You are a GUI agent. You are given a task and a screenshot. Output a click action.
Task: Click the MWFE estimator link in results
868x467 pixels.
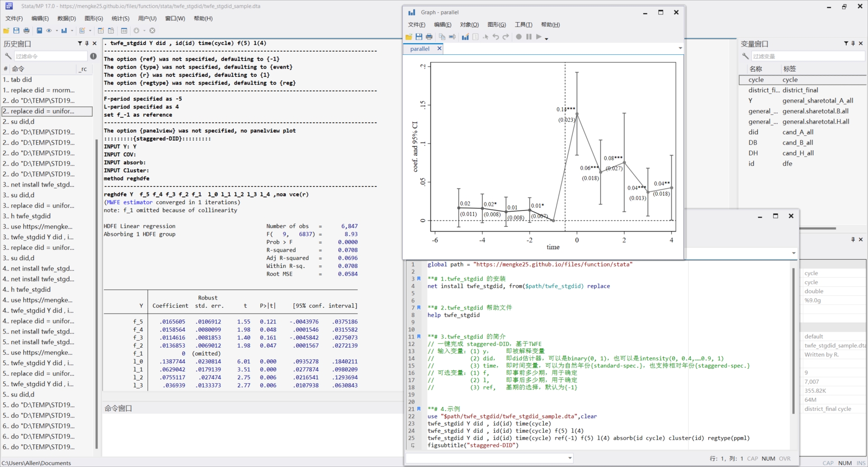(130, 202)
